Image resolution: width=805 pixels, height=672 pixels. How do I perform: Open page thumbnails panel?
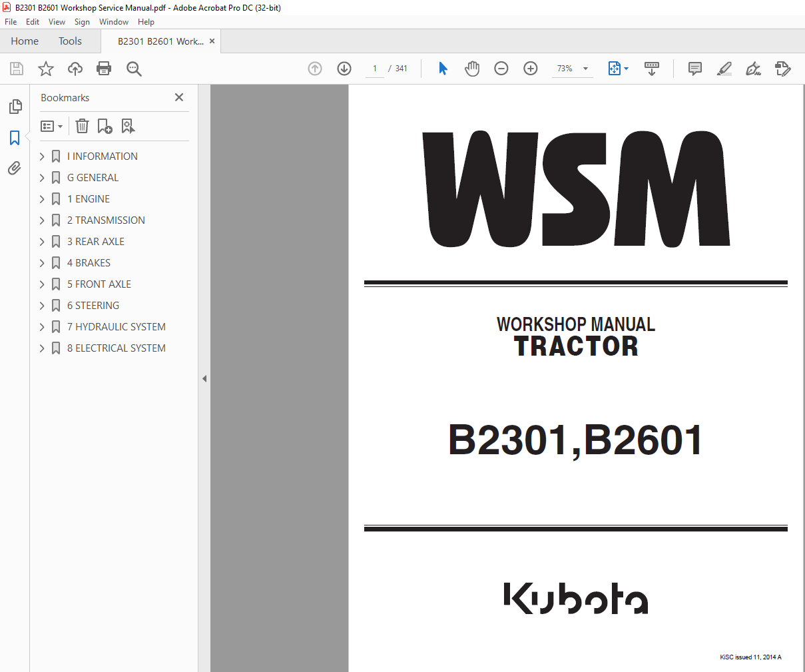point(15,107)
